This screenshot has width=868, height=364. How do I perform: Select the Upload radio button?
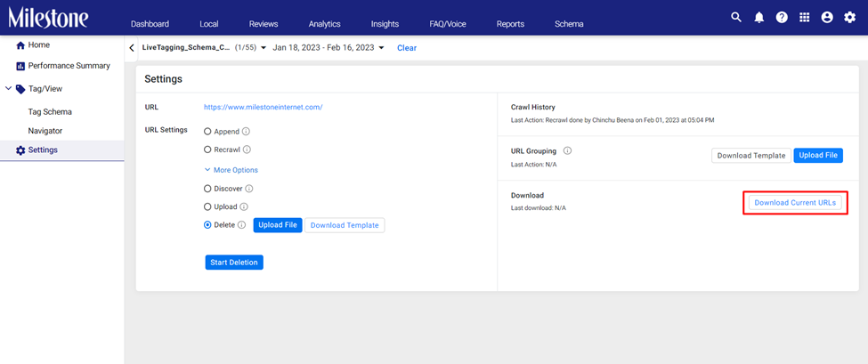(207, 206)
